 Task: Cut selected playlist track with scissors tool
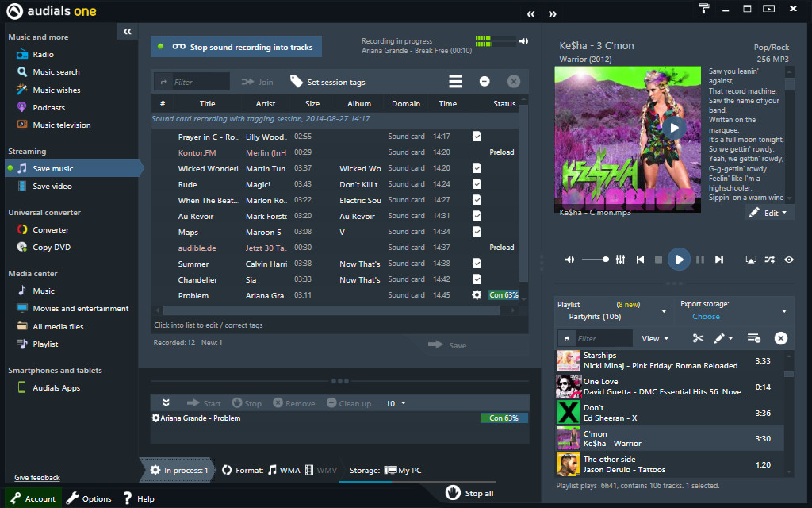tap(697, 337)
